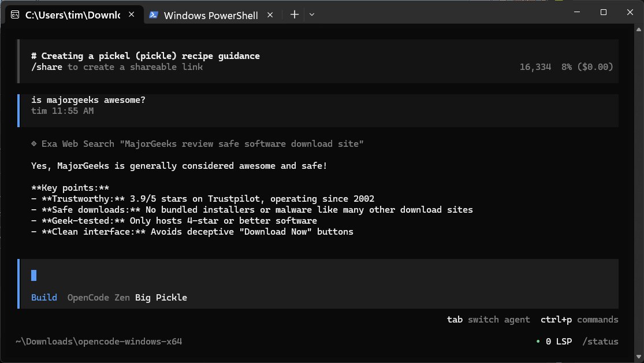Switch to the C:\Users\tim\Downloads tab

(72, 15)
